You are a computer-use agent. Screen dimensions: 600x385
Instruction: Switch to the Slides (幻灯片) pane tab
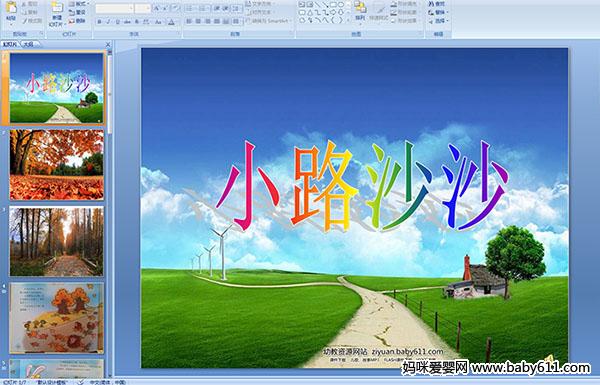click(x=10, y=44)
